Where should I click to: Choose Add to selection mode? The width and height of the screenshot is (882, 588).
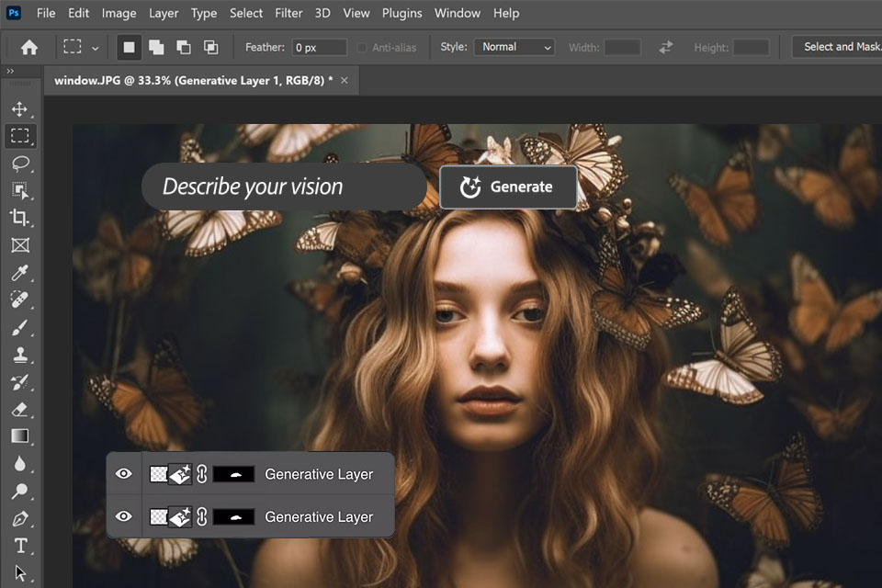156,47
